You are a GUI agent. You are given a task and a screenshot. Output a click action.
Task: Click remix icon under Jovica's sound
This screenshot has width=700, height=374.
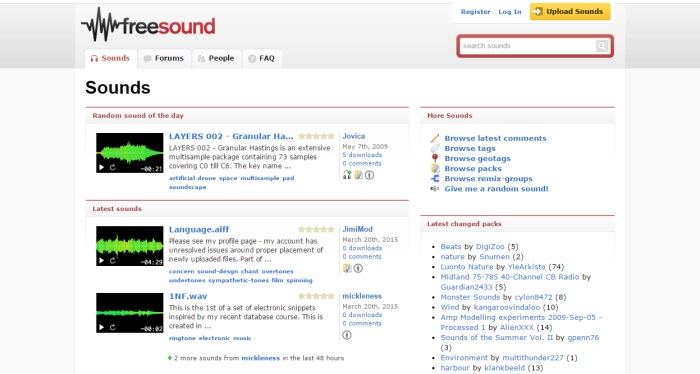point(347,175)
